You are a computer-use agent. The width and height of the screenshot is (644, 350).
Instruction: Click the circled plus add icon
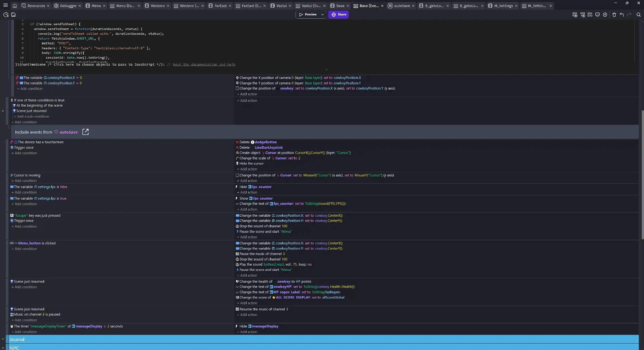605,14
